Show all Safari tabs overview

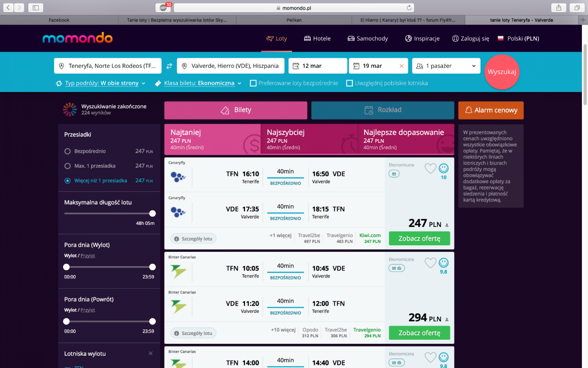[x=577, y=7]
